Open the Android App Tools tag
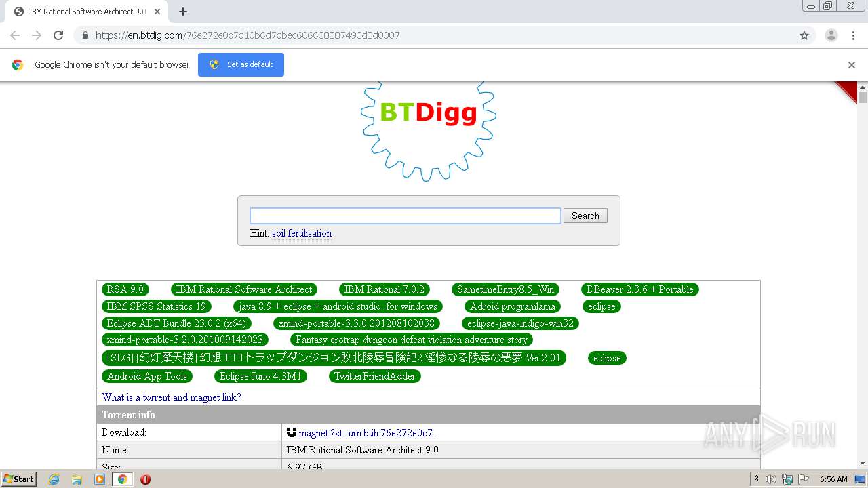The width and height of the screenshot is (868, 488). coord(147,376)
